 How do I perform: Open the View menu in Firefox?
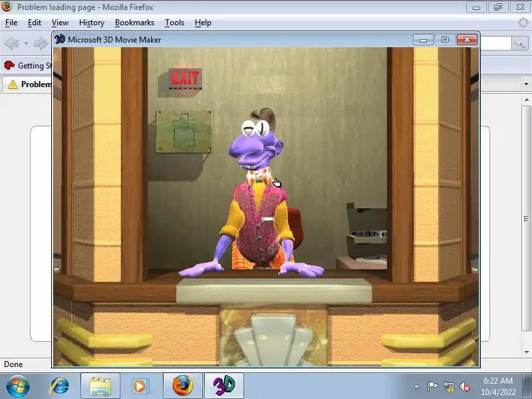pyautogui.click(x=60, y=23)
